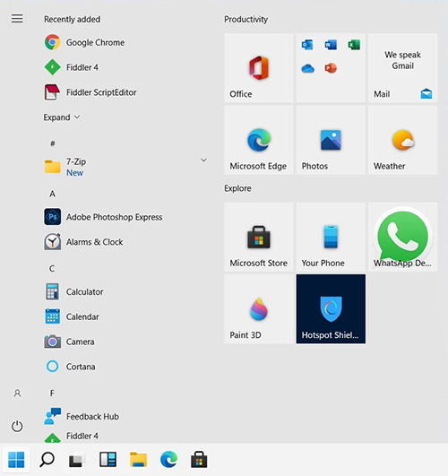Click the F section letter header
Image resolution: width=448 pixels, height=476 pixels.
(52, 394)
